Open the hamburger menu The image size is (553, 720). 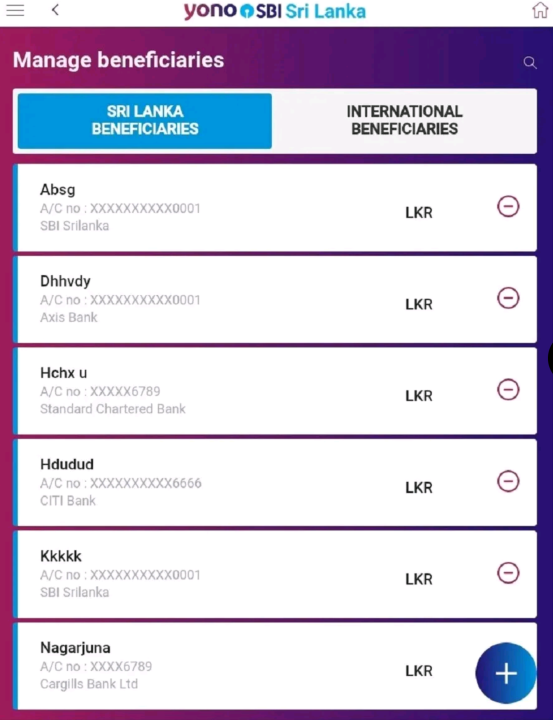[15, 10]
